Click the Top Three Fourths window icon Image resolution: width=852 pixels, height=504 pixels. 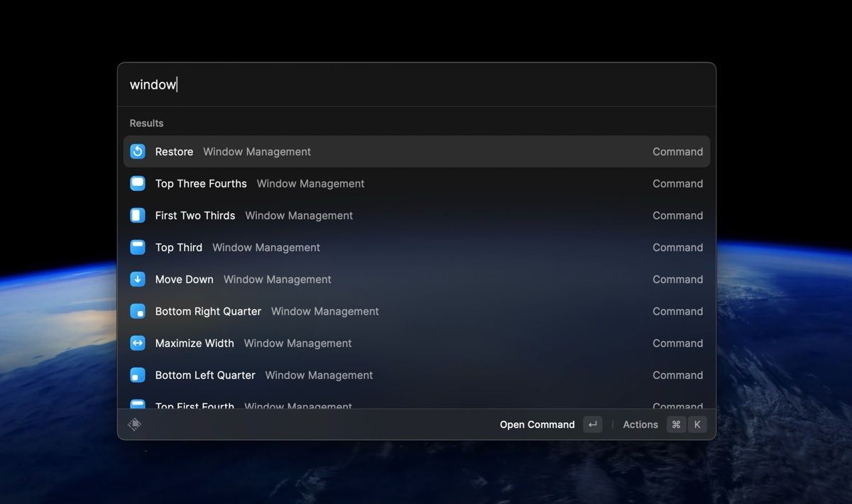point(137,183)
